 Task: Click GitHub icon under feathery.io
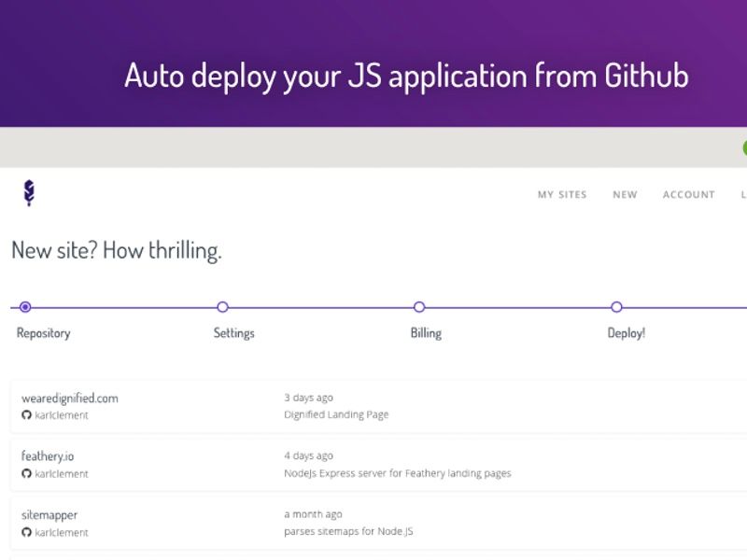click(26, 474)
